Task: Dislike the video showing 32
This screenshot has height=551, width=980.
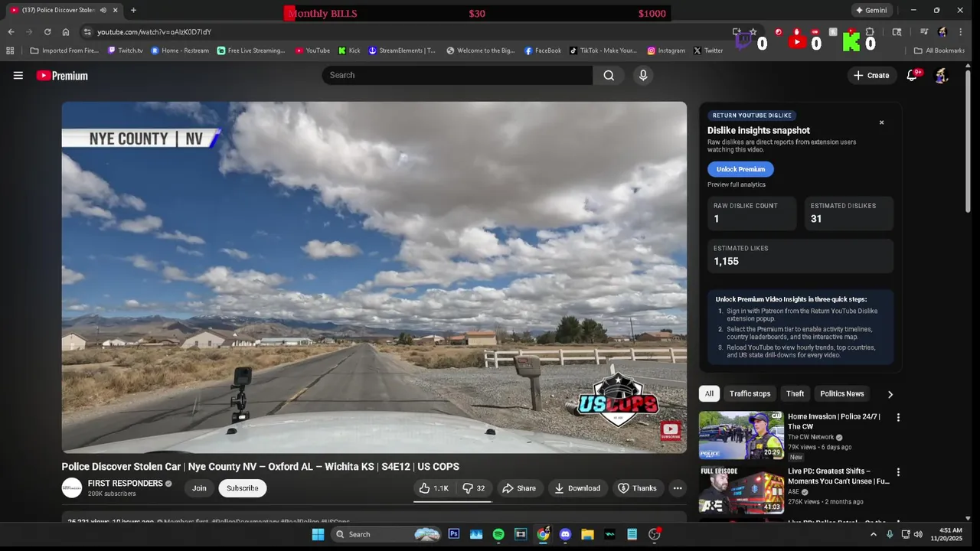Action: [x=474, y=488]
